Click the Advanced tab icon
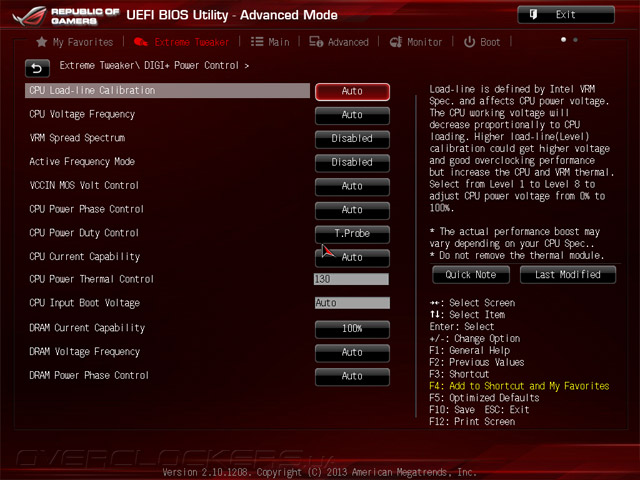 pos(316,42)
